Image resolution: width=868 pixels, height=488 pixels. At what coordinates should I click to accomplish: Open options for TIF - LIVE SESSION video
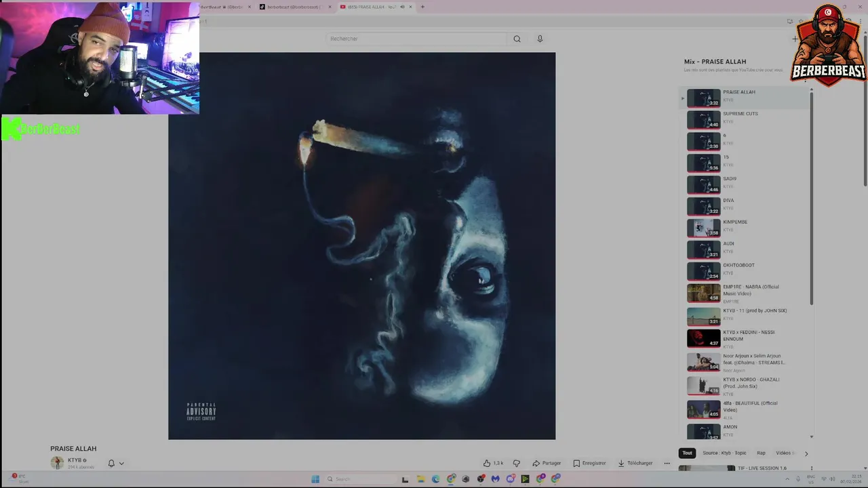click(x=811, y=468)
